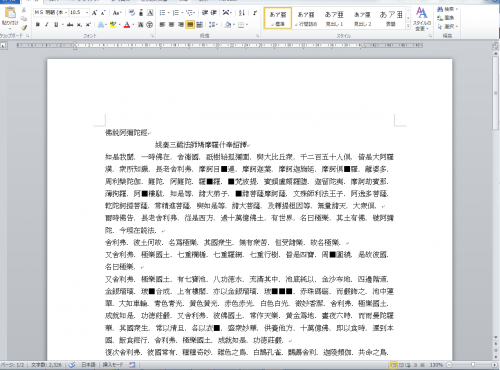Toggle strikethrough formatting
500x370 pixels.
70,24
